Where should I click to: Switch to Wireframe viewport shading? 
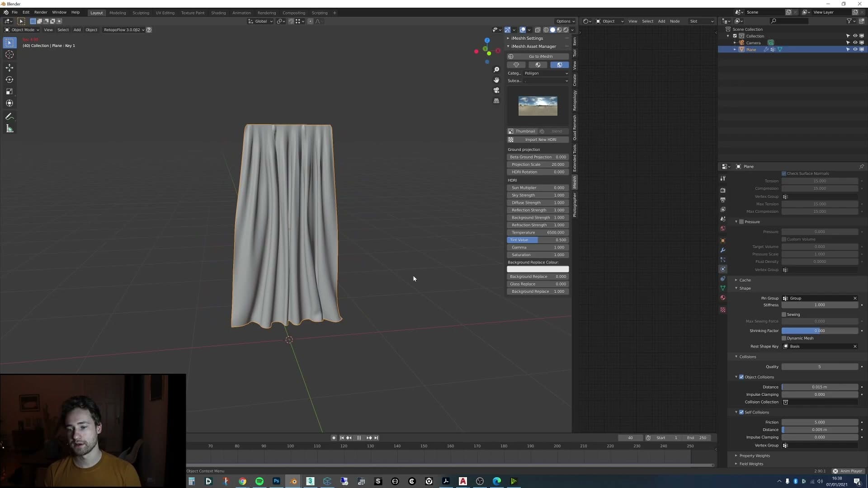(546, 30)
